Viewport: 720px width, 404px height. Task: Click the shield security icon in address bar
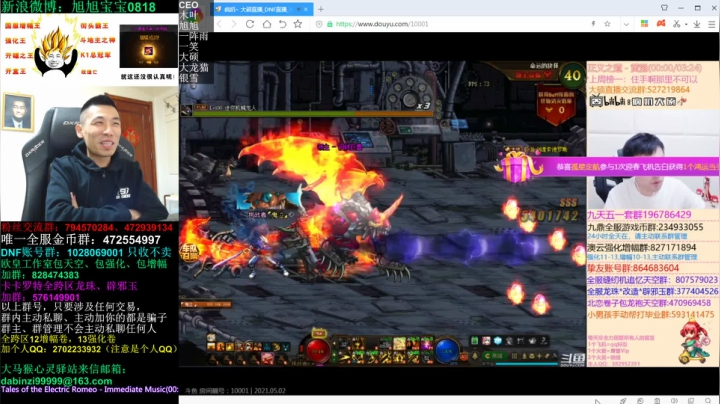pos(319,24)
